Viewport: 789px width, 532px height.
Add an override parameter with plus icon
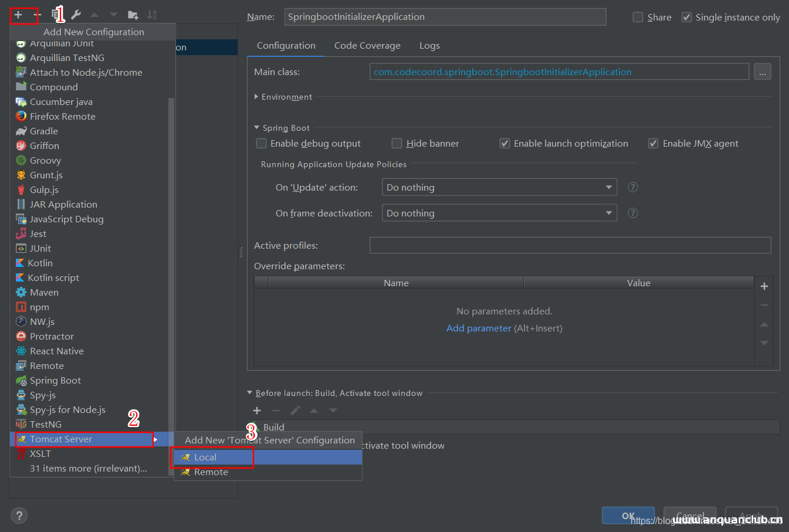coord(764,286)
